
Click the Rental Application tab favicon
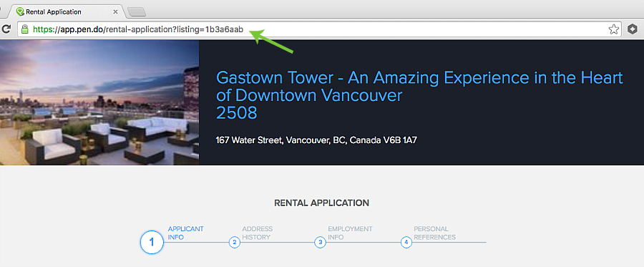20,12
